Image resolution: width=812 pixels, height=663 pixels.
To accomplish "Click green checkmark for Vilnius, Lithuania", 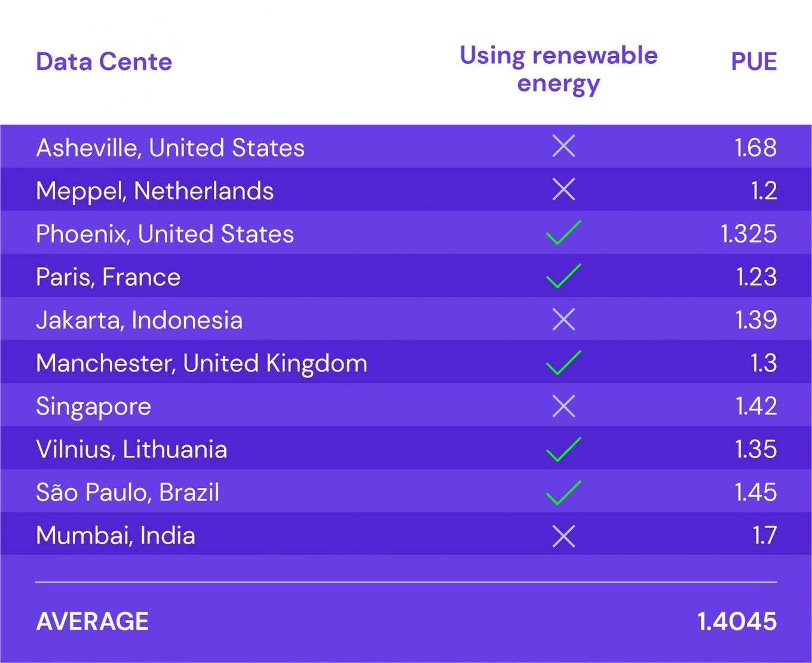I will [x=563, y=449].
